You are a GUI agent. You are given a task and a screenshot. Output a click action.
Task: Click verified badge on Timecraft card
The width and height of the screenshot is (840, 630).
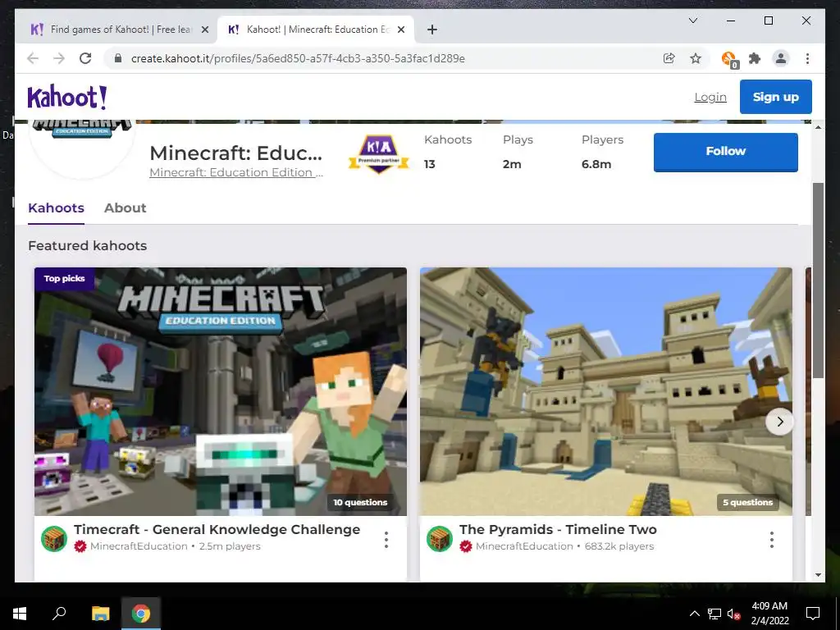click(x=80, y=546)
